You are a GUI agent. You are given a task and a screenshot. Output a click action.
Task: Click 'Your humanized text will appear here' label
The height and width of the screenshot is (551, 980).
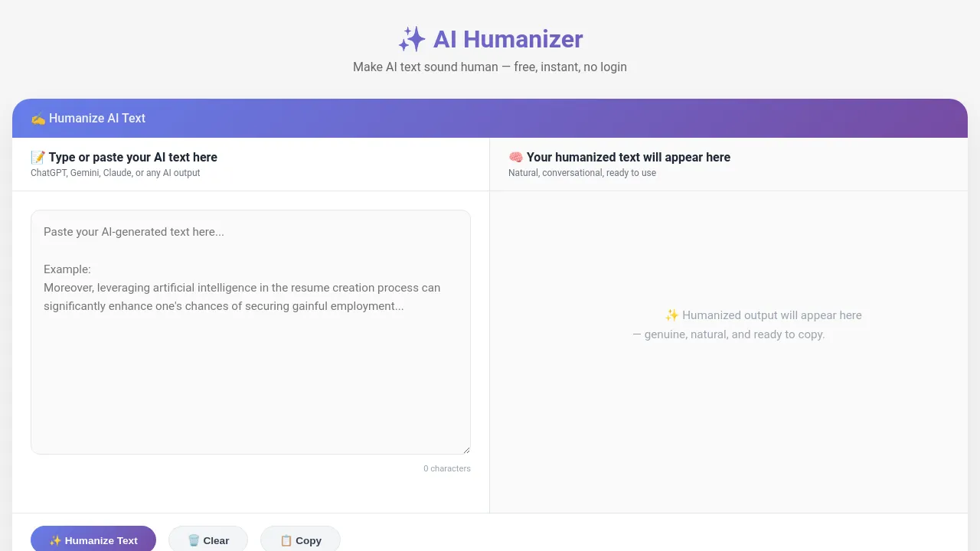tap(629, 157)
